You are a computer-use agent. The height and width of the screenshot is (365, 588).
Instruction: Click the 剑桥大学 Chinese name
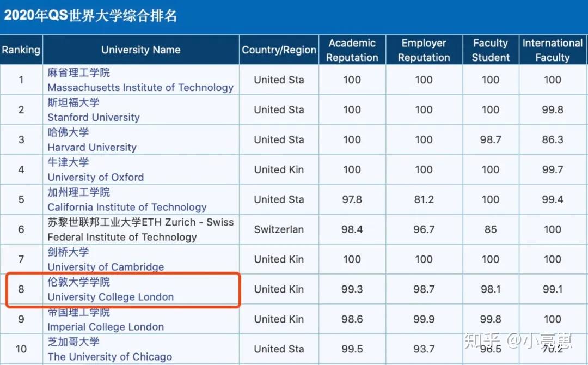[x=68, y=252]
